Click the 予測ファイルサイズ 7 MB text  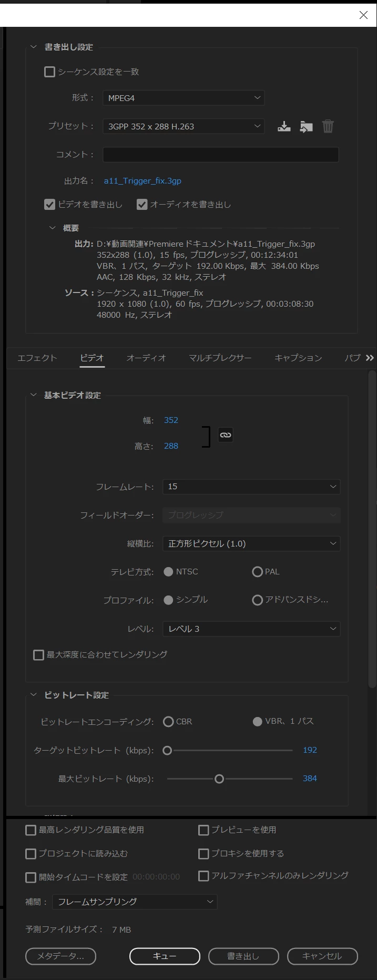[78, 930]
